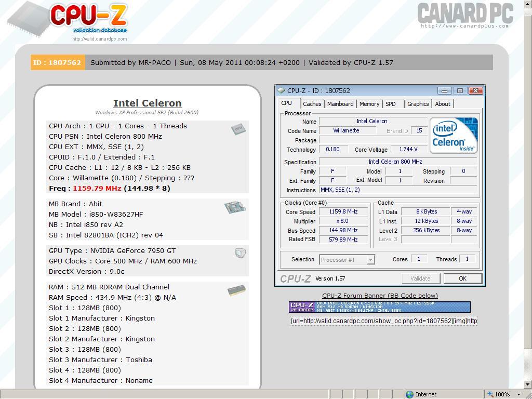Click the CPU-Z Validator forum banner image
This screenshot has height=399, width=532.
click(380, 307)
